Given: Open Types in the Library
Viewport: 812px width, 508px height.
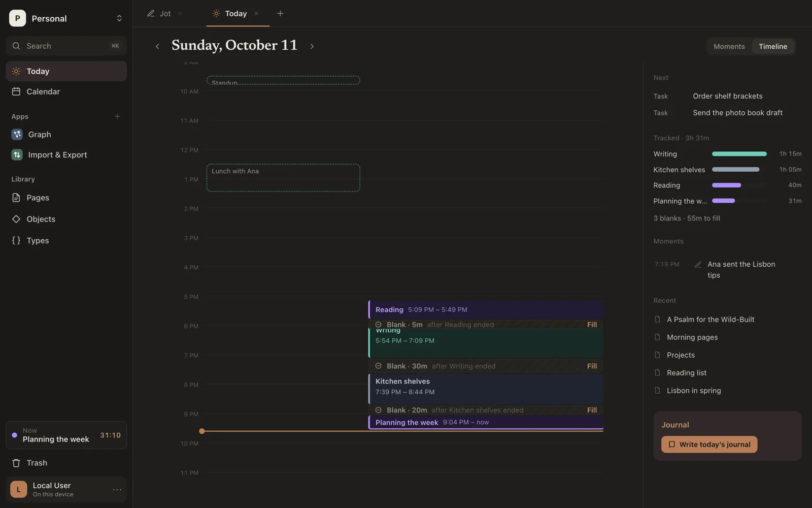Looking at the screenshot, I should tap(66, 240).
